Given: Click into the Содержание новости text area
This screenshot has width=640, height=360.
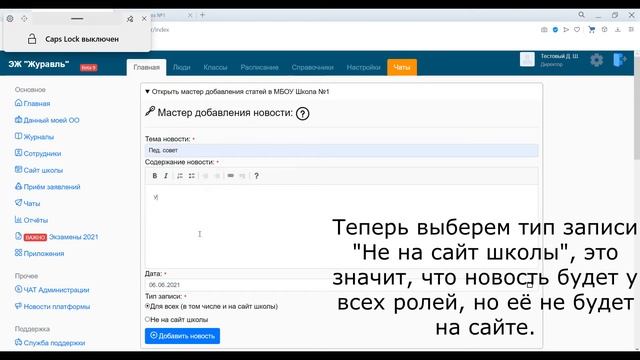Looking at the screenshot, I should (341, 227).
